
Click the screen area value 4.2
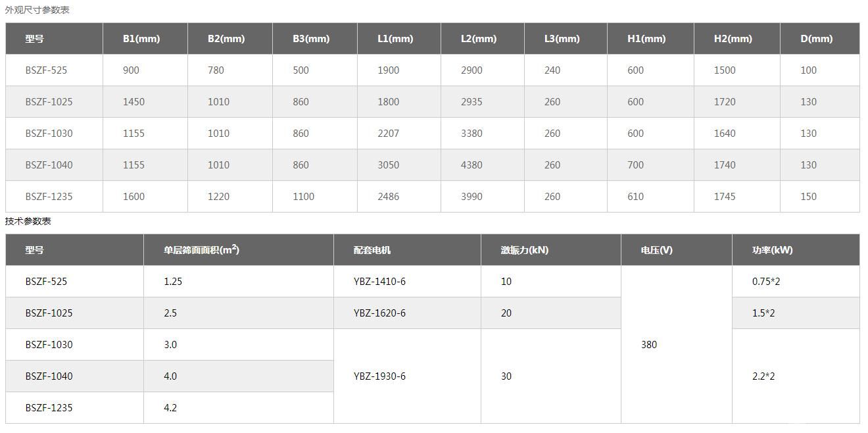pyautogui.click(x=170, y=408)
